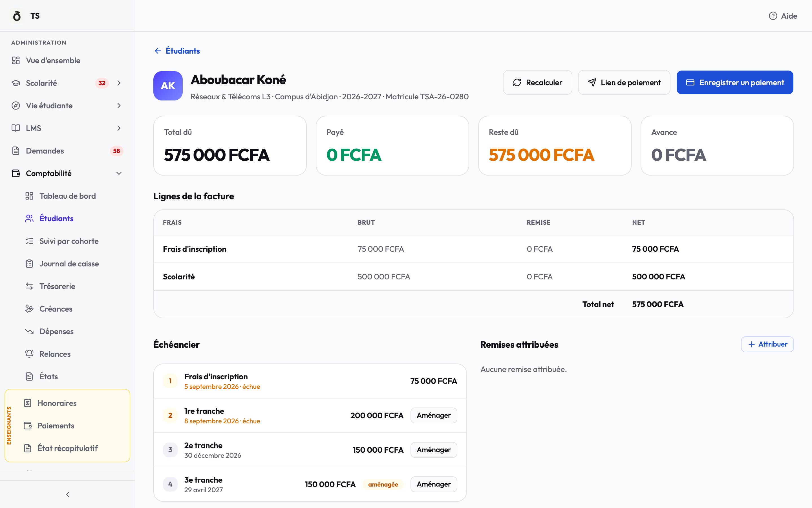Click Aménager for the 1re tranche

434,415
